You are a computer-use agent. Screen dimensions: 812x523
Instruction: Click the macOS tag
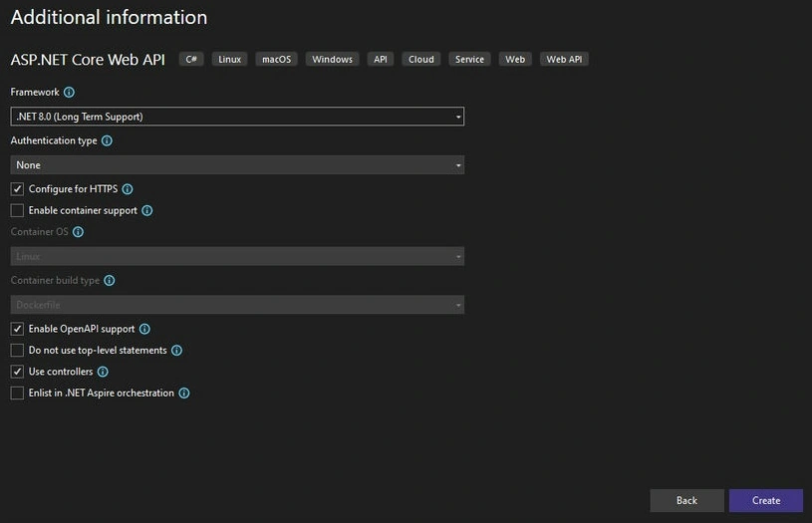point(277,59)
